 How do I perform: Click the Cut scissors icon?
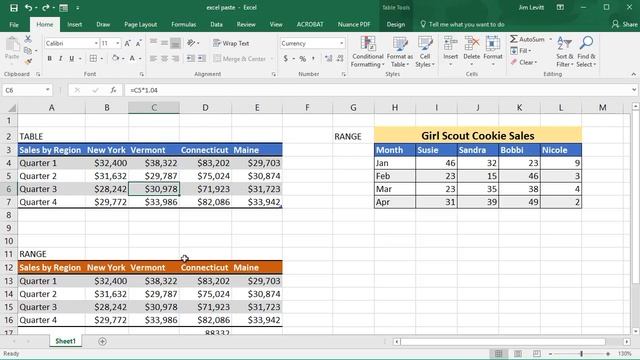tap(28, 39)
